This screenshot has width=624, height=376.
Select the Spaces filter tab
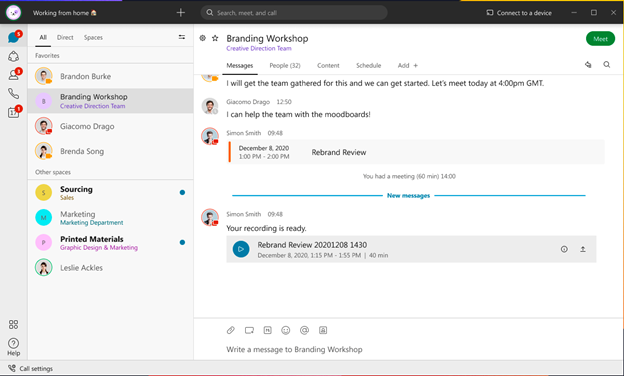click(93, 37)
